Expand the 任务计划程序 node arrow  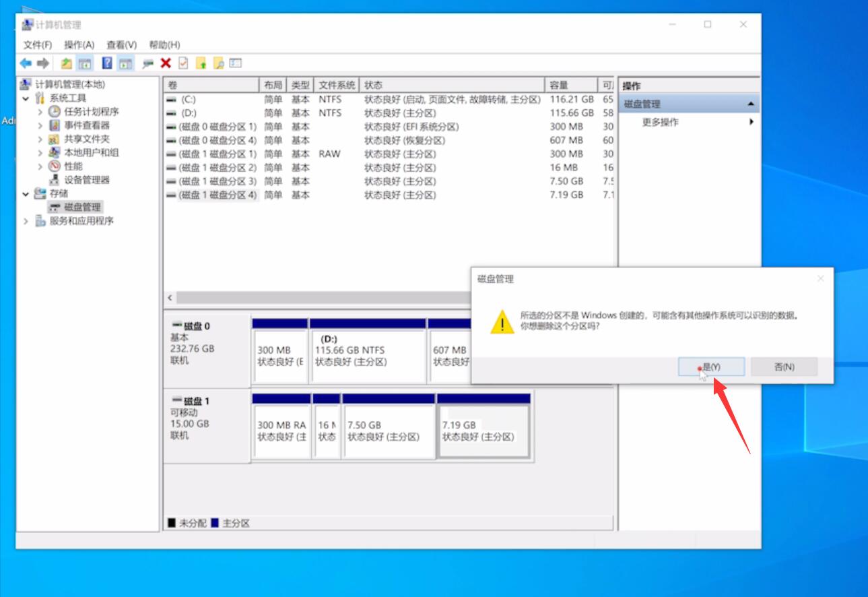point(40,112)
